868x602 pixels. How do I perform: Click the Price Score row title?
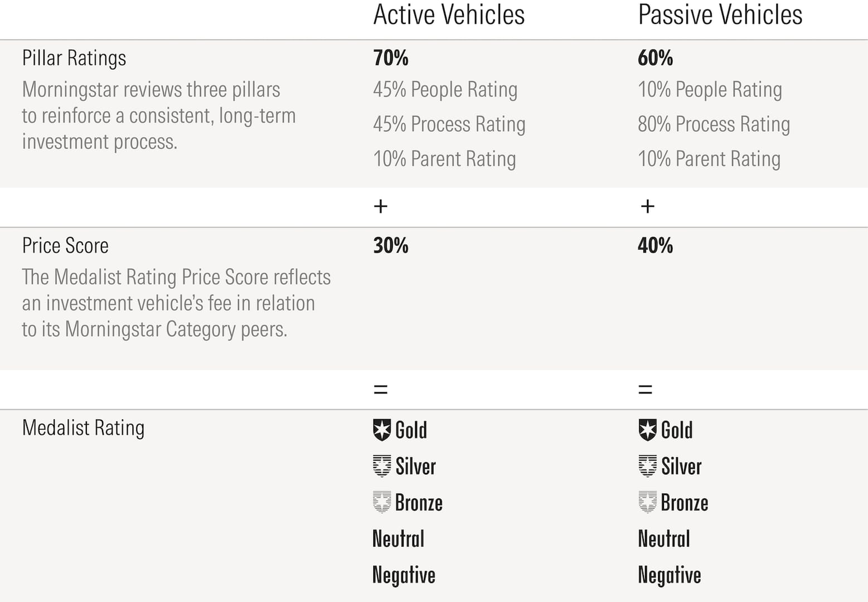65,246
